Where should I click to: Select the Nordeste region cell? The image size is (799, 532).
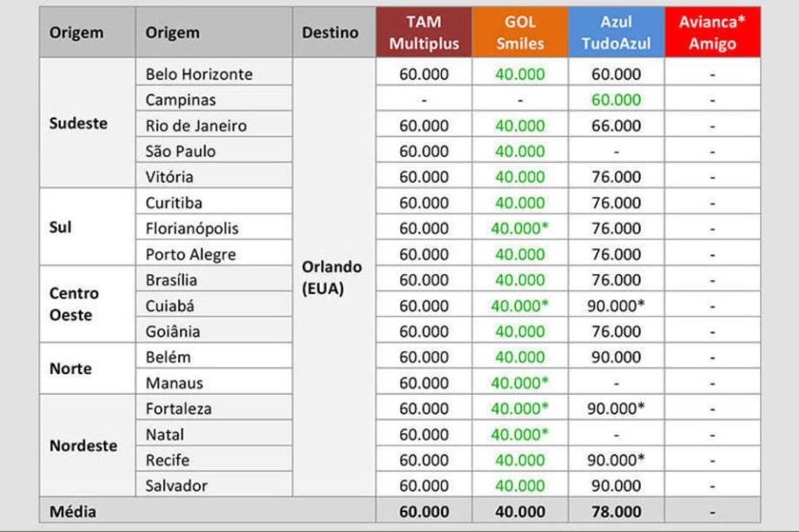[x=83, y=446]
